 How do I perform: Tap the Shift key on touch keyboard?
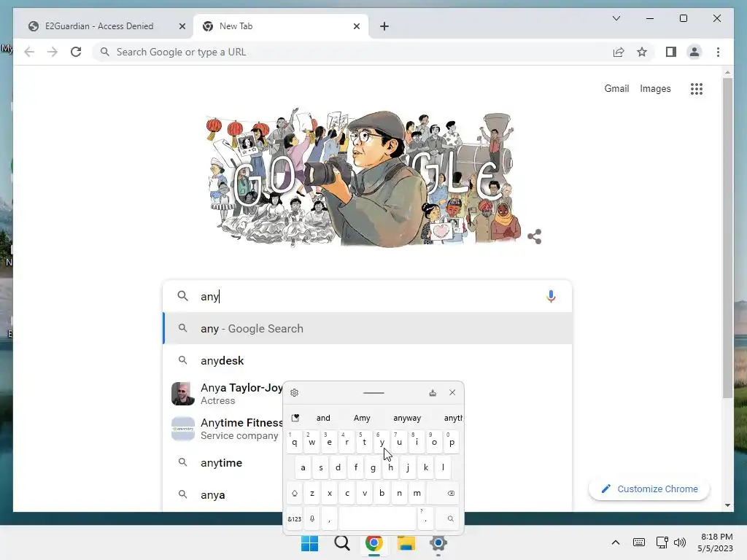(x=295, y=494)
